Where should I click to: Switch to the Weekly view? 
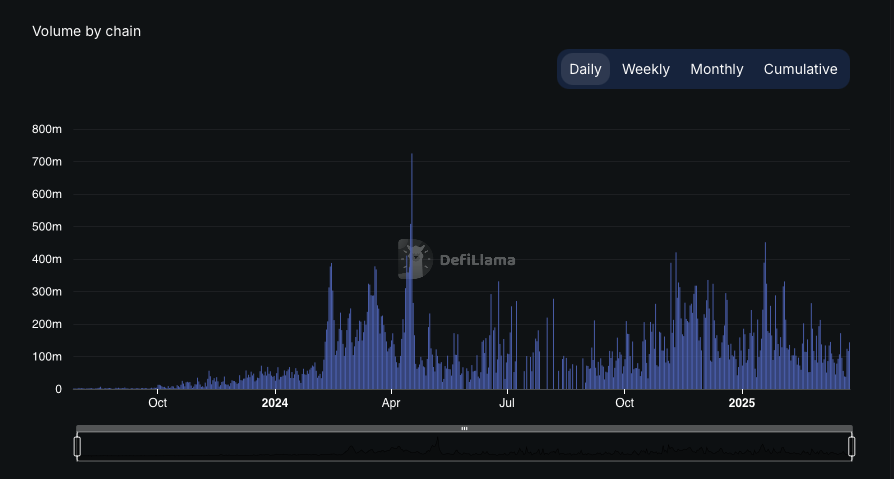coord(645,69)
